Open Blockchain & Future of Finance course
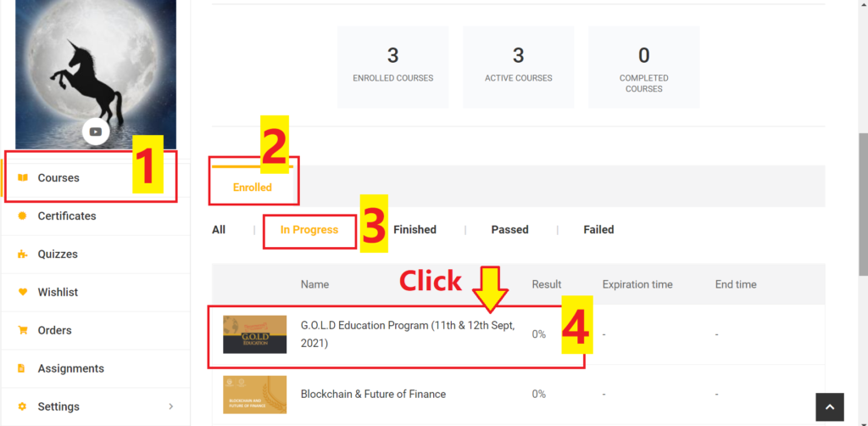The width and height of the screenshot is (868, 426). (373, 394)
